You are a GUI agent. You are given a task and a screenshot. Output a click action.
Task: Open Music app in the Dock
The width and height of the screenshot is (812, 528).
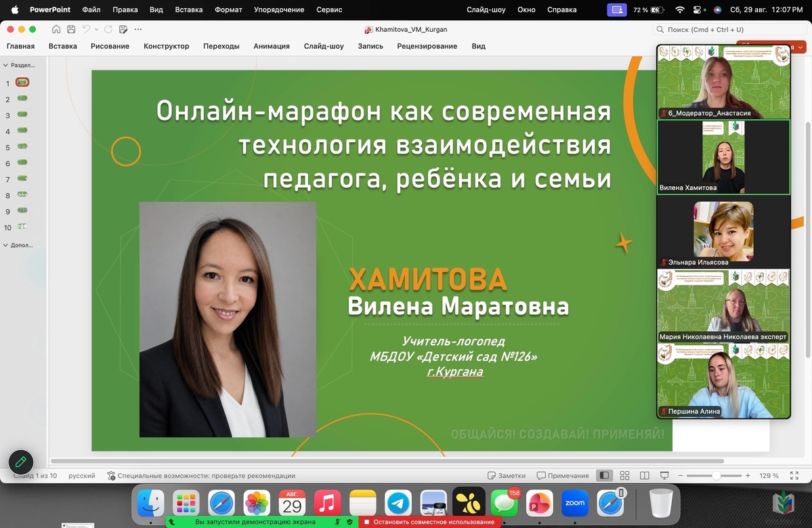point(327,503)
